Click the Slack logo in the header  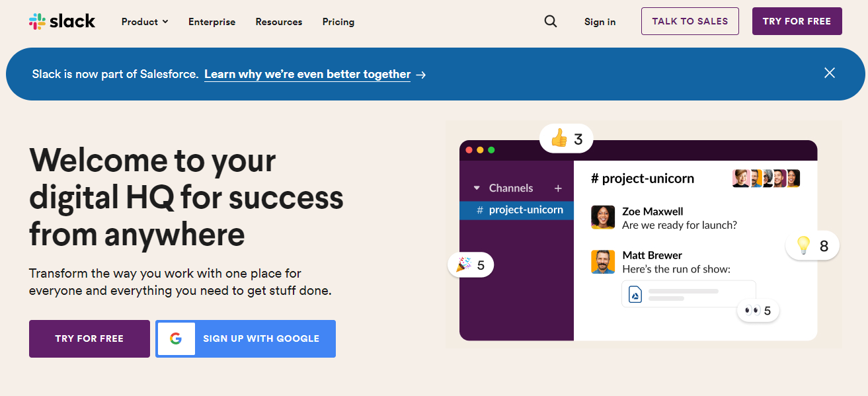click(62, 21)
